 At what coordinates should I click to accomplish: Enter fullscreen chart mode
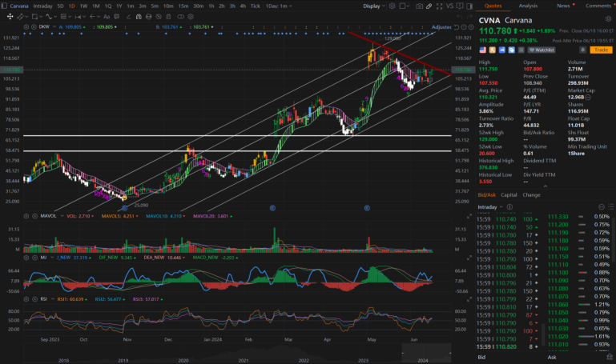pos(439,6)
